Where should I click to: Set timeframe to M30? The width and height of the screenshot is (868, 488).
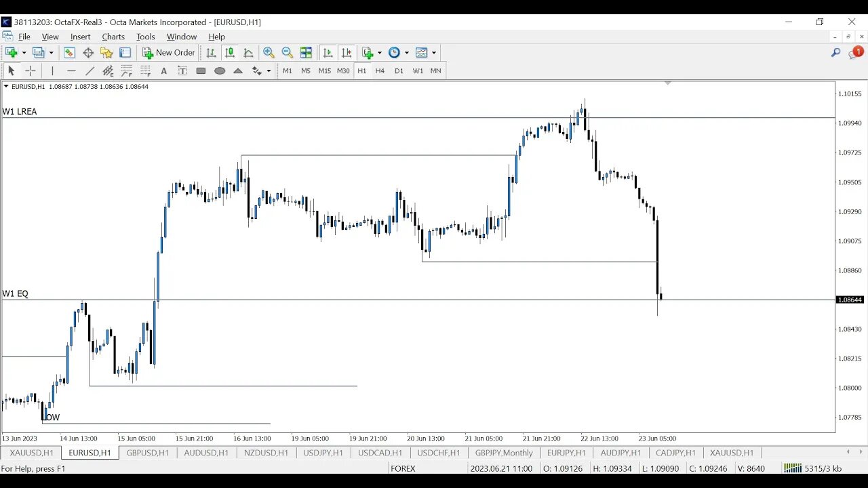343,70
